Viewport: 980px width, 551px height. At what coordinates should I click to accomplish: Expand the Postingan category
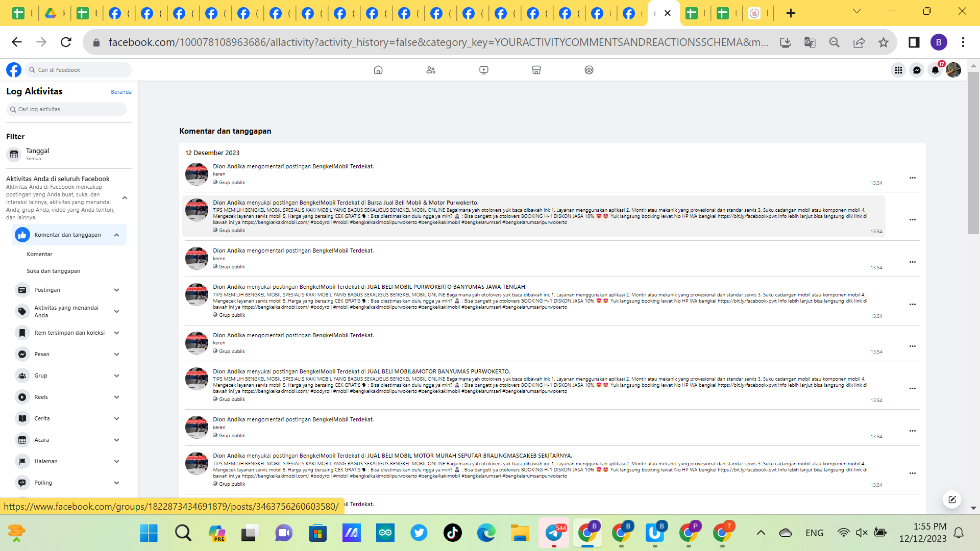pyautogui.click(x=116, y=290)
